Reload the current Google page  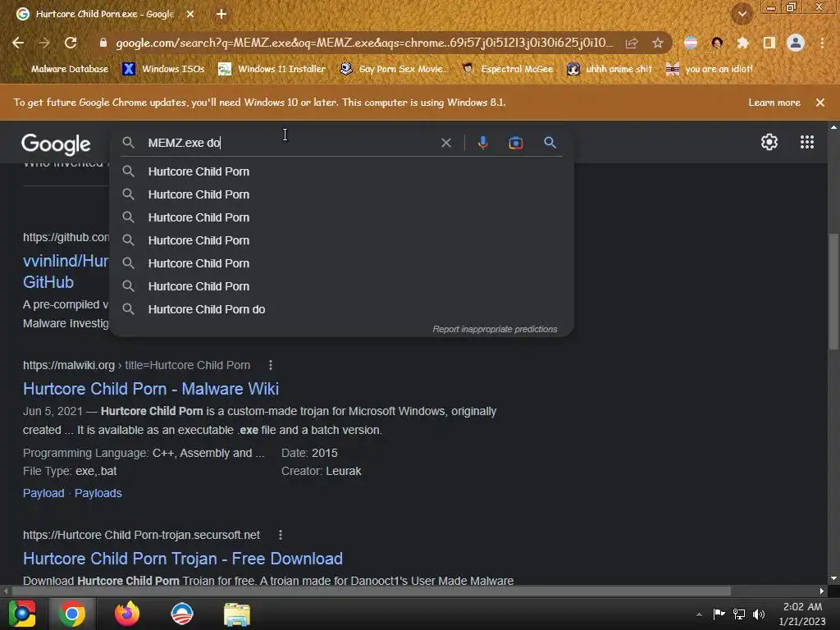(71, 43)
